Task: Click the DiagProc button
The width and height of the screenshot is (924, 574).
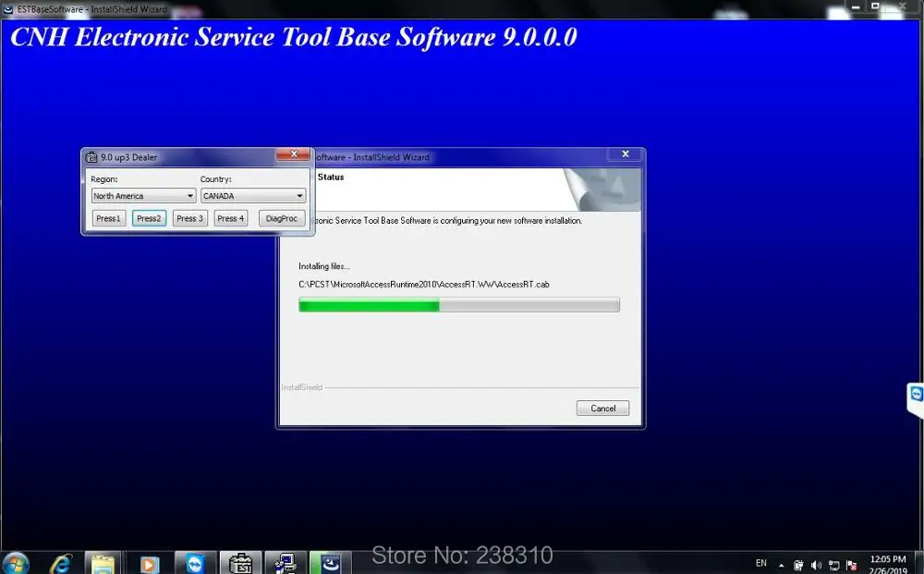Action: pos(282,218)
